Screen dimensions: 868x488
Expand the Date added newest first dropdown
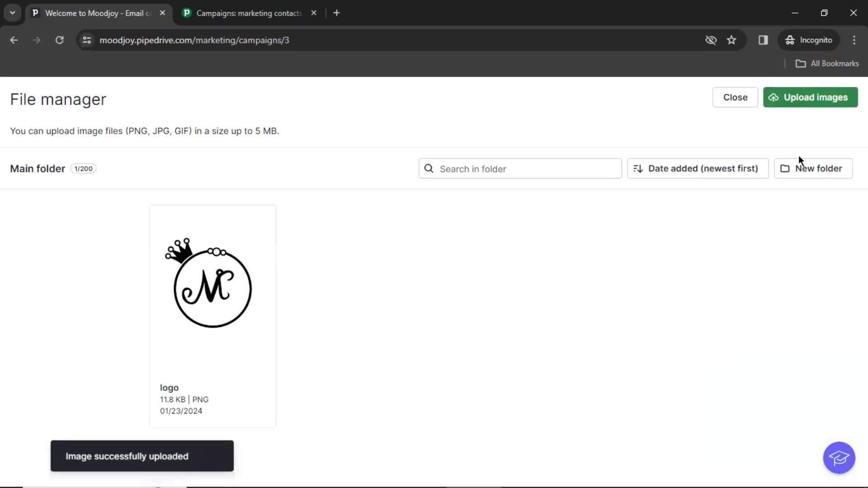[x=697, y=169]
